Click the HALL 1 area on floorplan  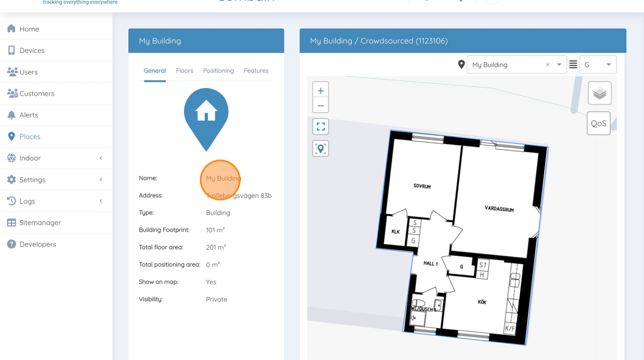point(431,263)
